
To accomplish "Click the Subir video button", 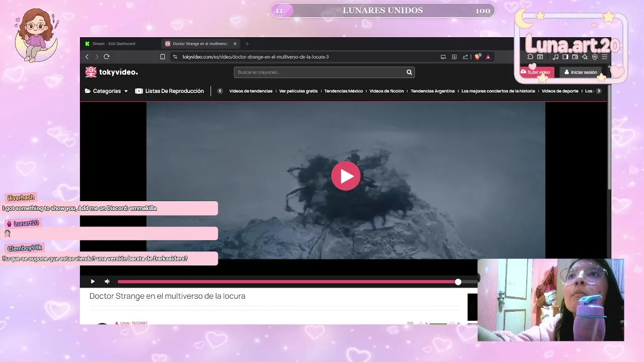I will click(x=536, y=72).
